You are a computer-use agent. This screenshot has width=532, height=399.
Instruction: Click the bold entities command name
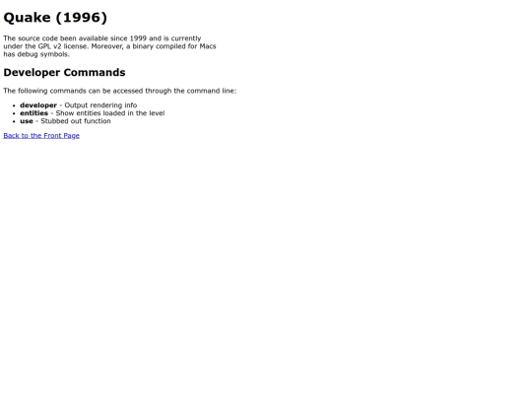click(33, 113)
